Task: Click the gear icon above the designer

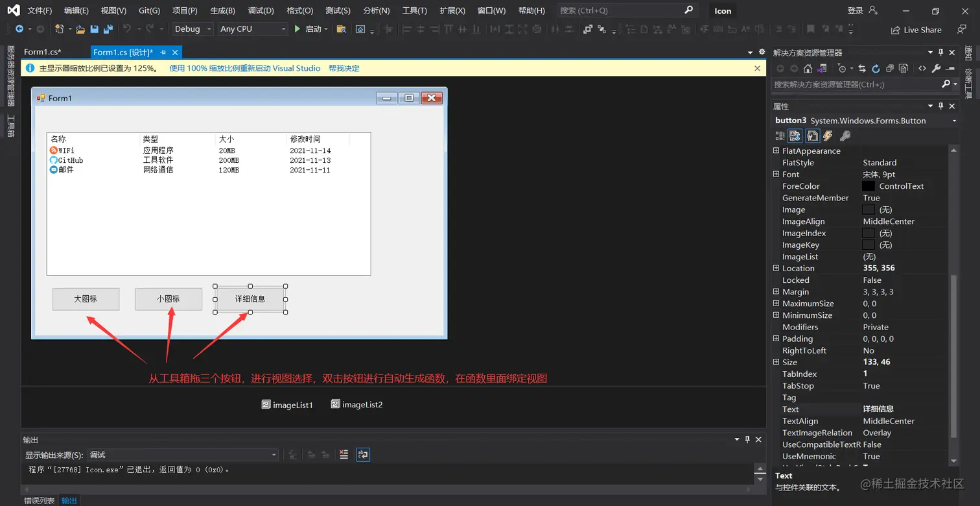Action: pos(762,52)
